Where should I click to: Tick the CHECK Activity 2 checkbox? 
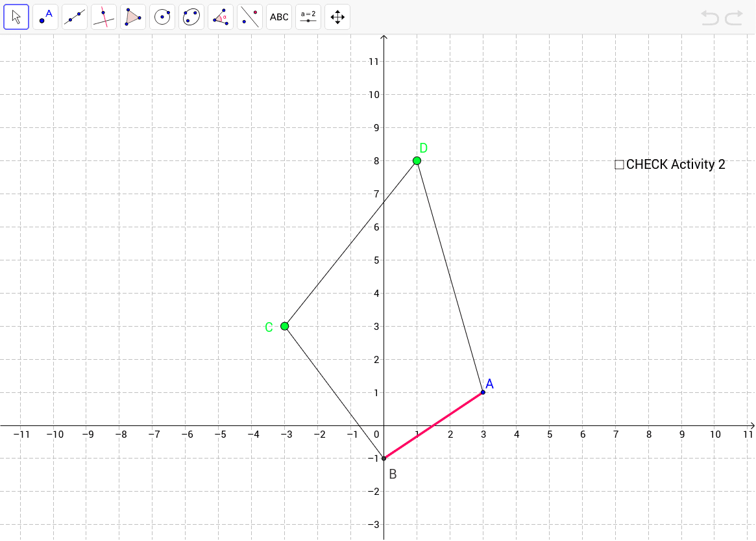click(620, 164)
